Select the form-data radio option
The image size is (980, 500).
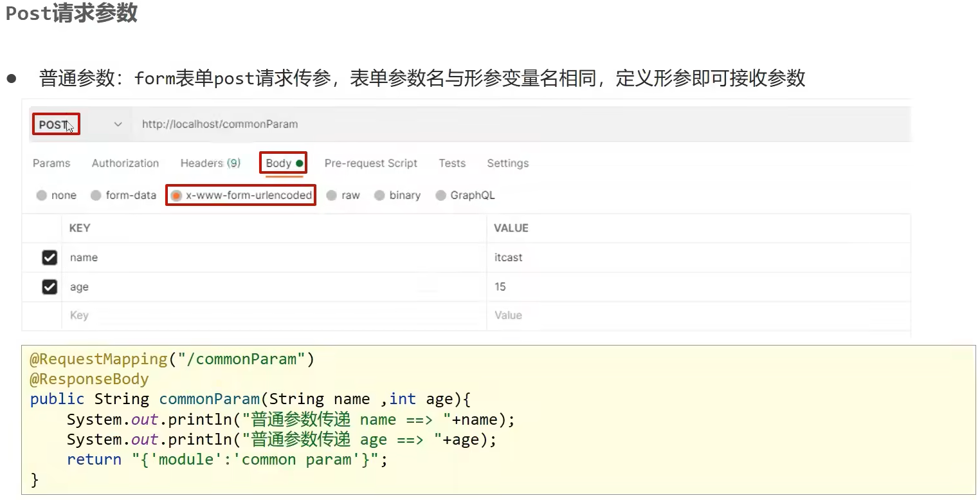[x=96, y=196]
